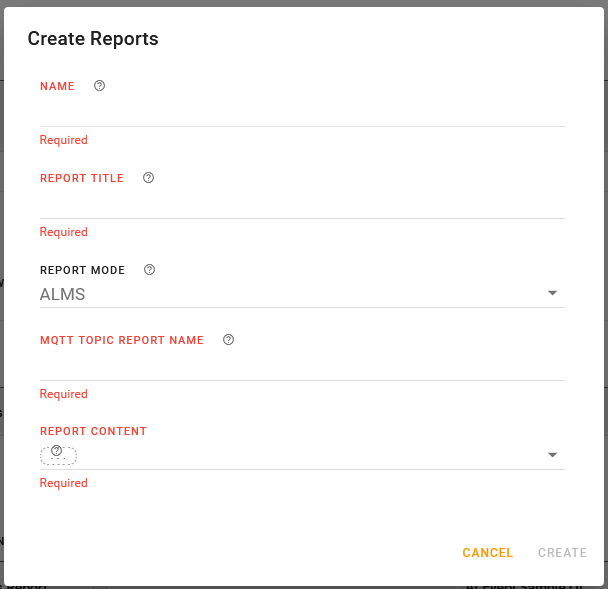Click the REPORT TITLE label text

[82, 178]
